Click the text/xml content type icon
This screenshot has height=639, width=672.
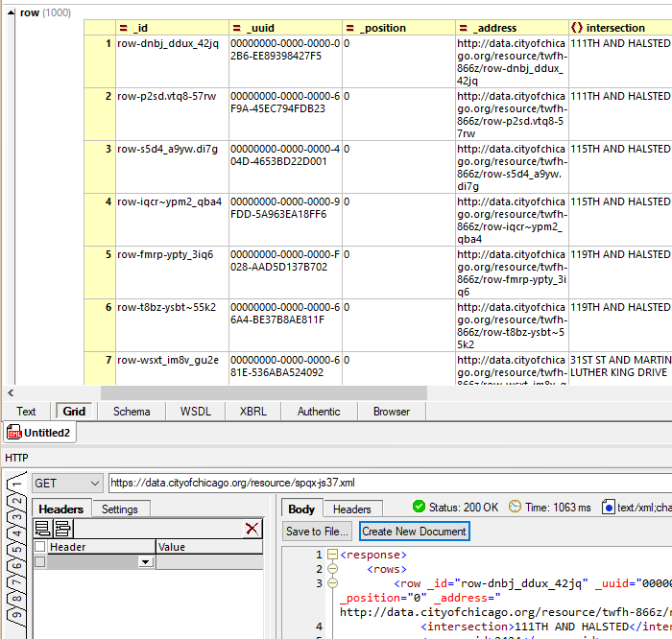[x=609, y=507]
